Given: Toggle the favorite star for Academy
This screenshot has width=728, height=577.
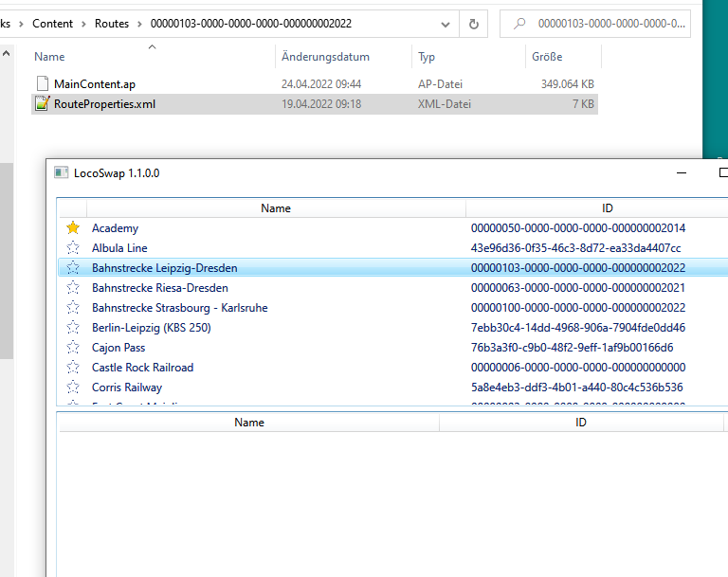Looking at the screenshot, I should click(73, 228).
